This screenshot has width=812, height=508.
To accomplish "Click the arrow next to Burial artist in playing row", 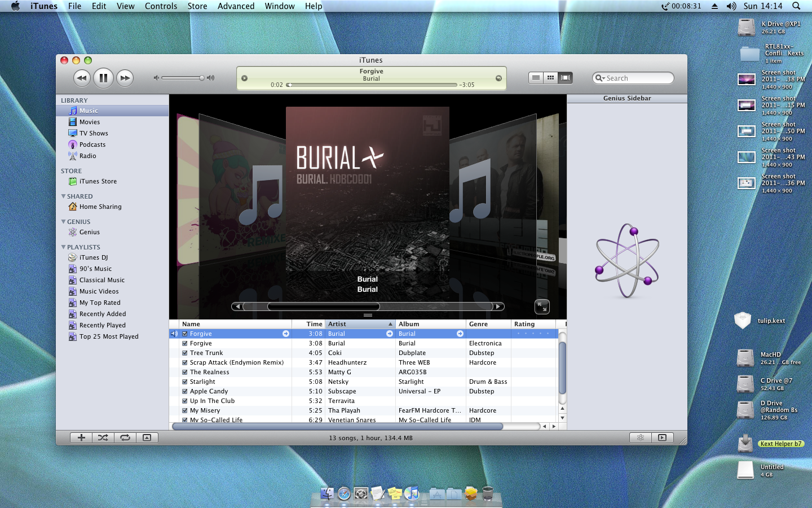I will (390, 334).
